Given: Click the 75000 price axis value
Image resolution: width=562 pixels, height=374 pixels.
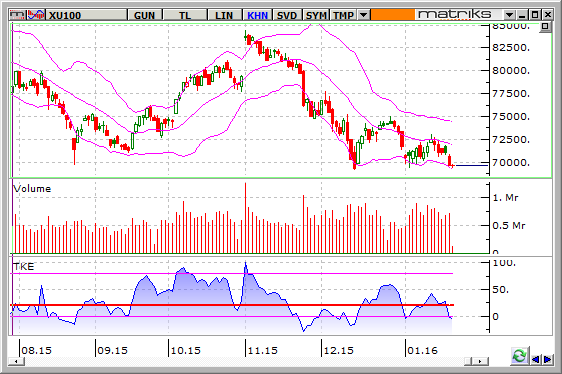Looking at the screenshot, I should [x=511, y=116].
